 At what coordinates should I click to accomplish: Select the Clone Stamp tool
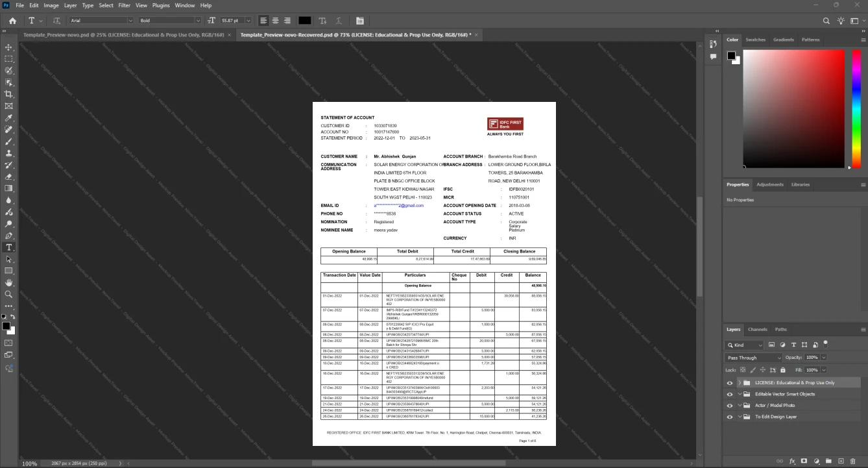(x=9, y=153)
